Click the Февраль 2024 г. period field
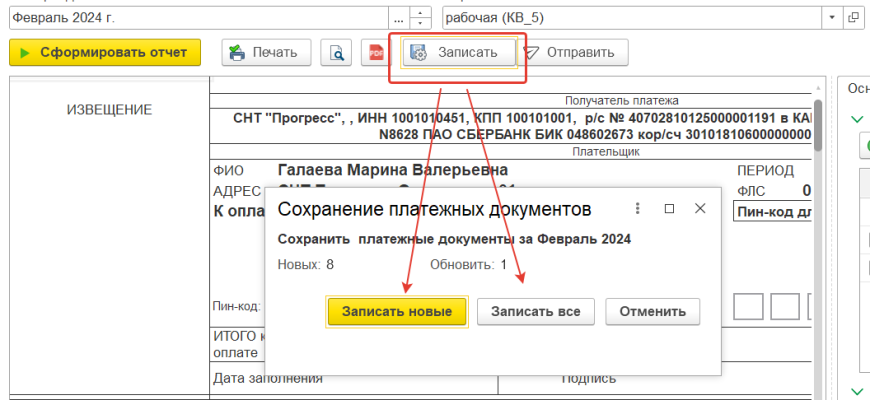 point(195,18)
